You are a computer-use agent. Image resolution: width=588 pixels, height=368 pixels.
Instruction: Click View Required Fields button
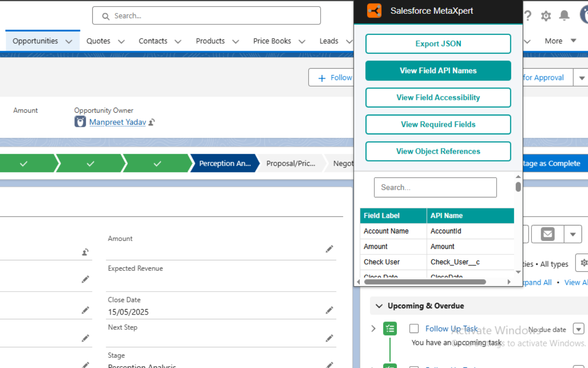(x=438, y=124)
